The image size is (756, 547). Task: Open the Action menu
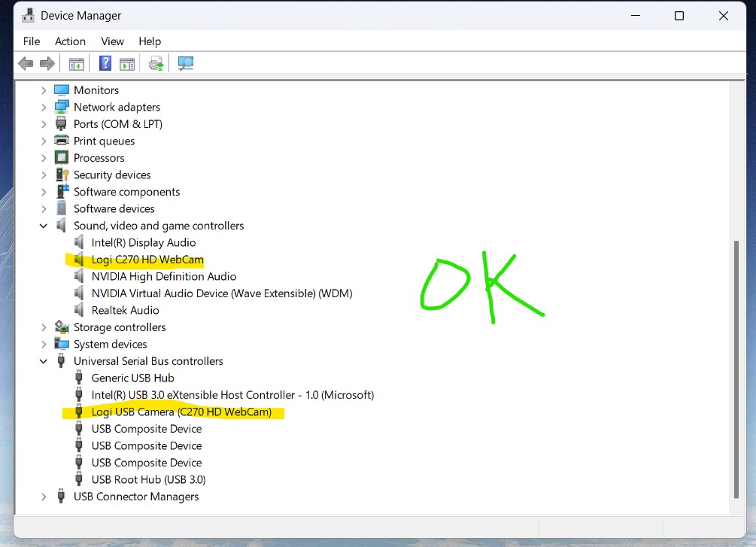[70, 41]
